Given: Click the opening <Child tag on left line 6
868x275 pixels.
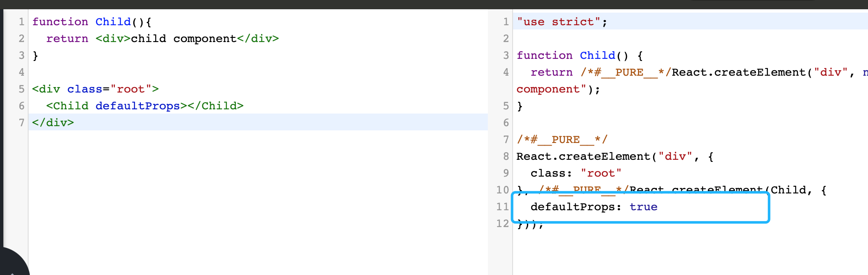Looking at the screenshot, I should click(67, 106).
